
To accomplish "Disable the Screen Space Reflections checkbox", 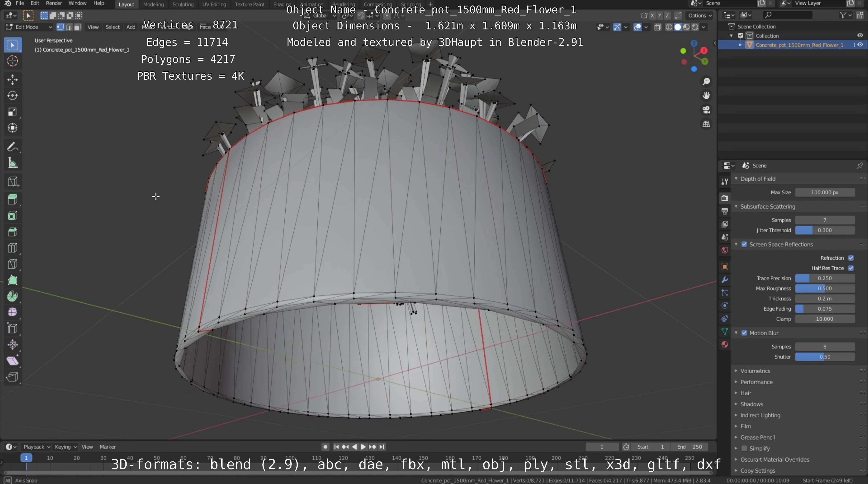I will [x=744, y=244].
